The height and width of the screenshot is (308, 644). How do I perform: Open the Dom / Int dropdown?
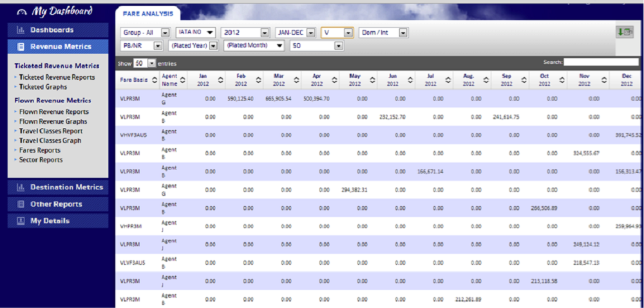coord(402,32)
